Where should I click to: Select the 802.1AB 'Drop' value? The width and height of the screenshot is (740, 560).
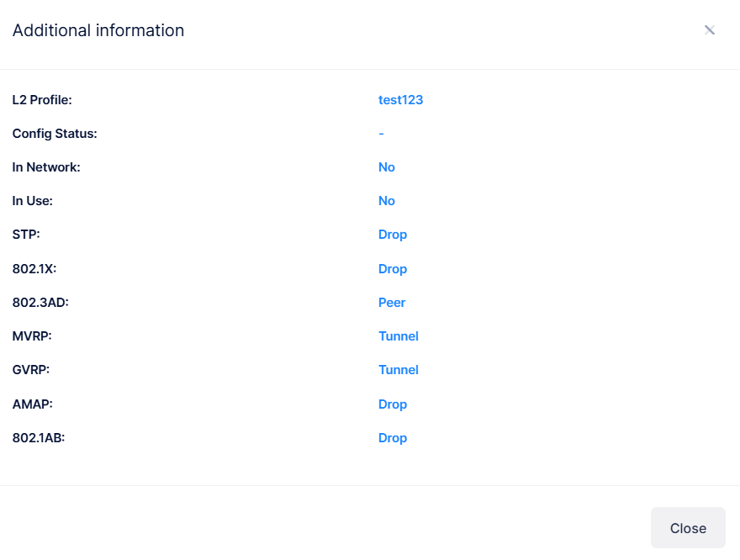(x=392, y=438)
